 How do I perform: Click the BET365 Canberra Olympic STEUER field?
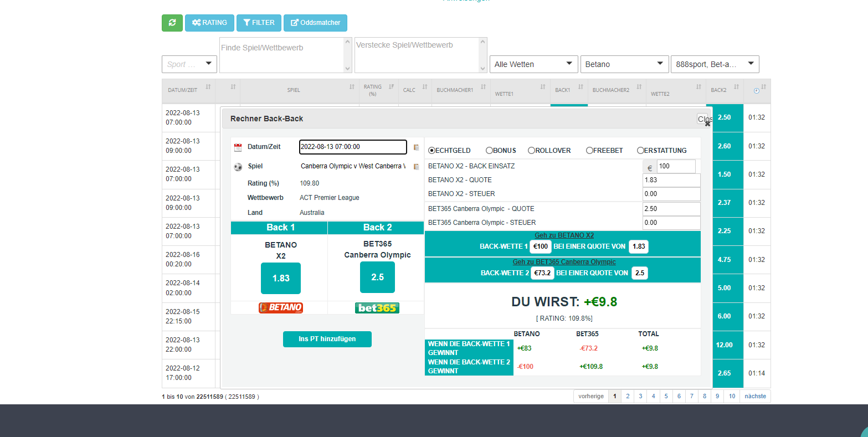pyautogui.click(x=671, y=223)
